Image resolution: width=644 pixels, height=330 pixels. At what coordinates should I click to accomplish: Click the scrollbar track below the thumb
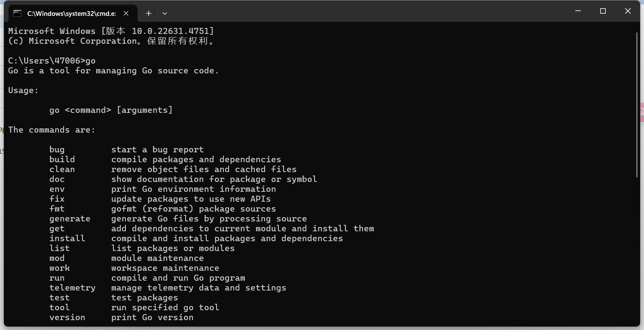pos(637,249)
